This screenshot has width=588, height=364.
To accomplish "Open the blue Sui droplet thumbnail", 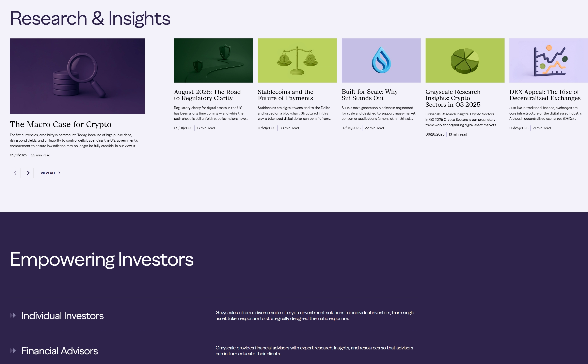I will click(381, 60).
